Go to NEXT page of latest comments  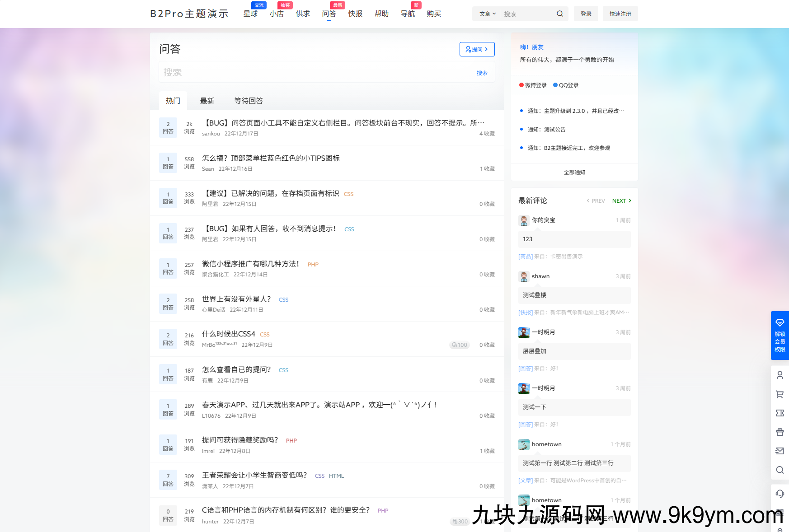pyautogui.click(x=621, y=201)
